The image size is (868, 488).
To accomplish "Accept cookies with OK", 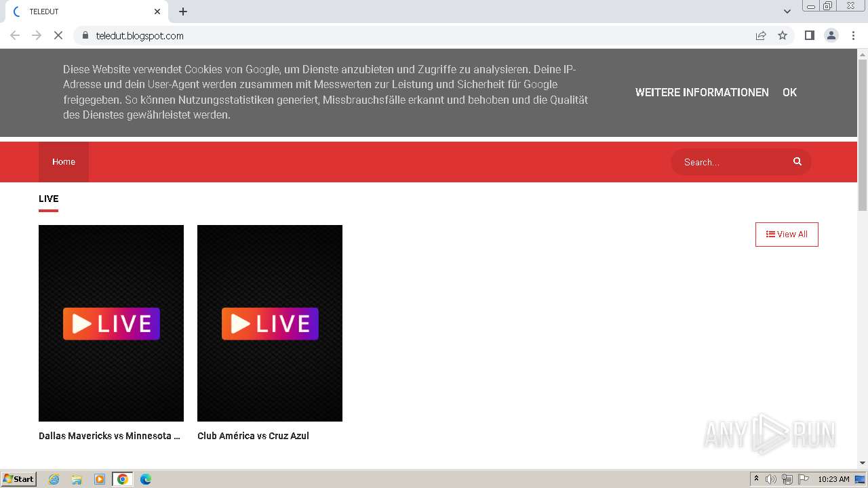I will click(x=789, y=92).
